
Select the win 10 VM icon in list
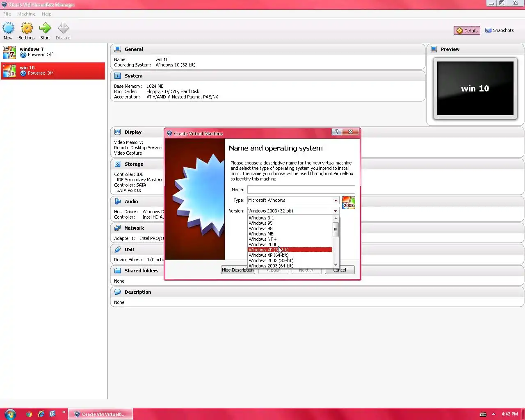(x=9, y=71)
